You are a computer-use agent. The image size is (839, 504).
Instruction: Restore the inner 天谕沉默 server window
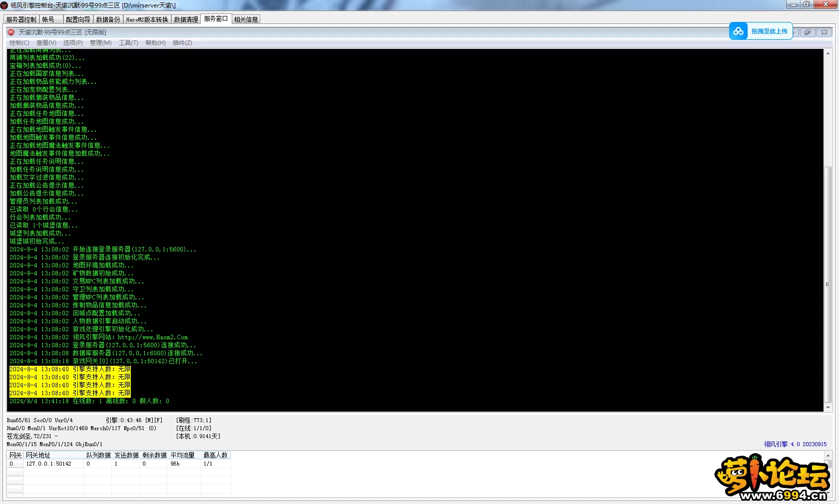point(808,32)
